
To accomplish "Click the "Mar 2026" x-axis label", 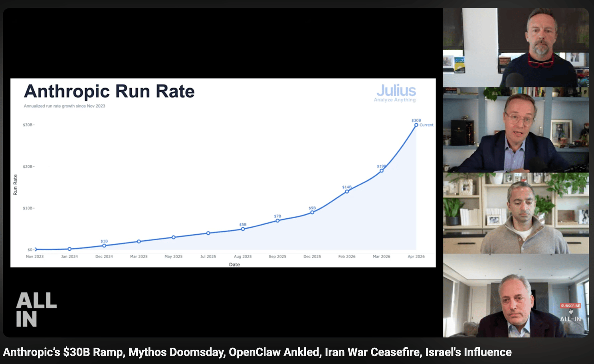I will (382, 257).
